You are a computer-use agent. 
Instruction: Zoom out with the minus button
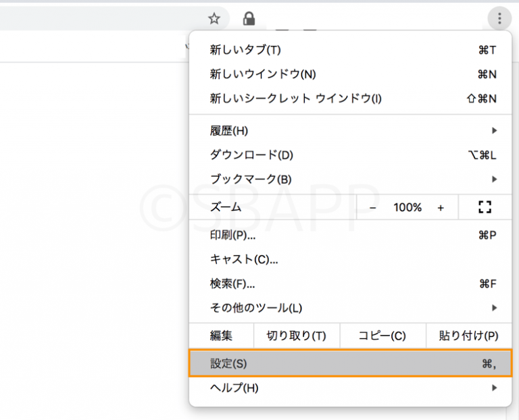click(373, 208)
